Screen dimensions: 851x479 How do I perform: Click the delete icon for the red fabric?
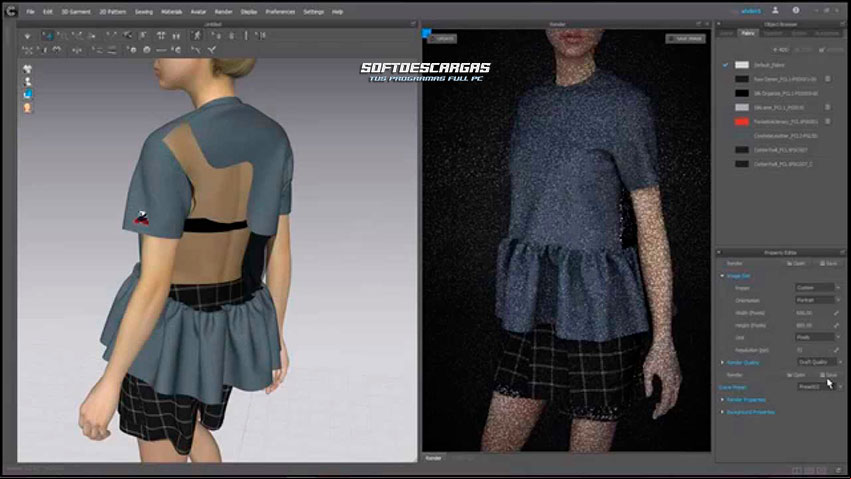(x=828, y=122)
